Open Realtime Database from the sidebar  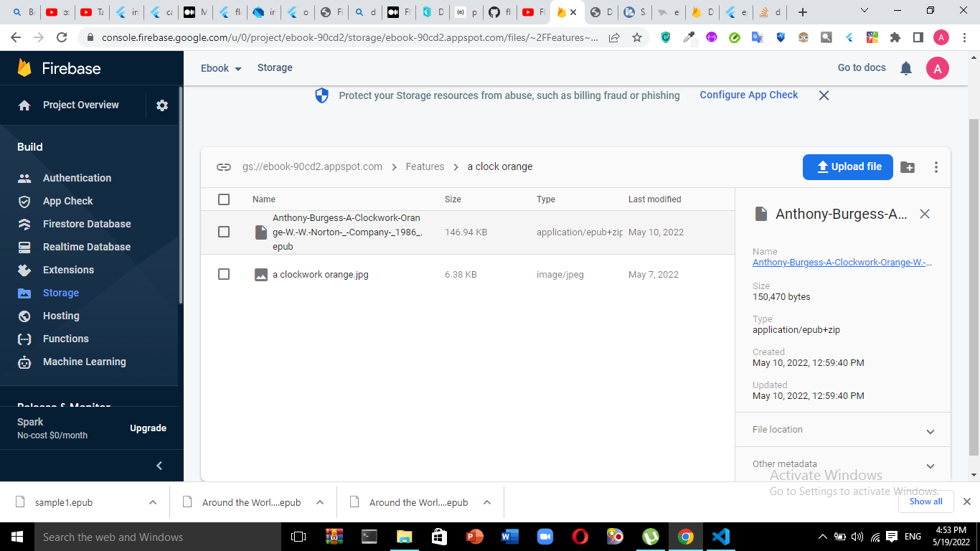point(87,247)
